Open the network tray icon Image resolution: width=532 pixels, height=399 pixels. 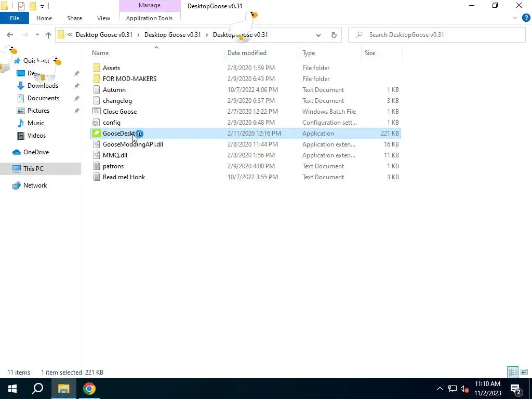click(453, 389)
